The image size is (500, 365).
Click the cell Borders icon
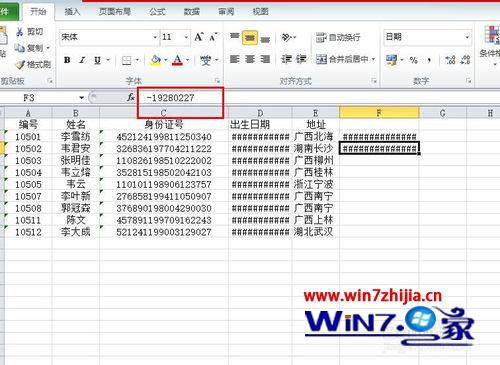pyautogui.click(x=127, y=60)
